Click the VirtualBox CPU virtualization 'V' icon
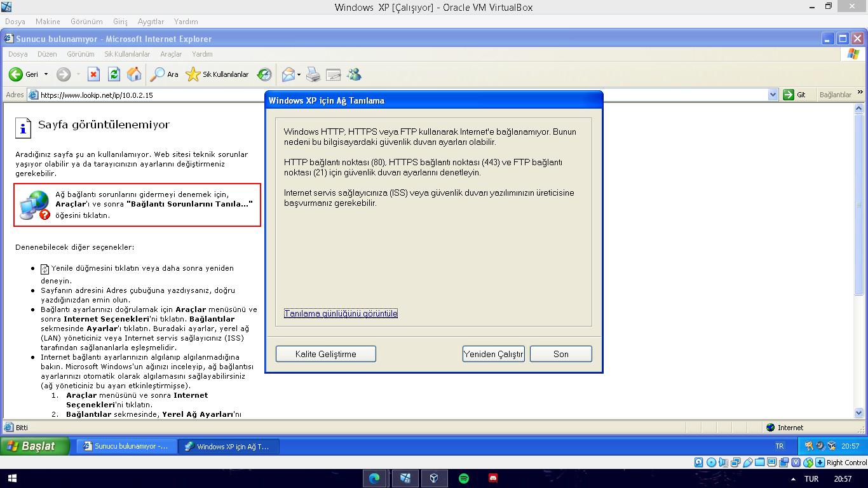The image size is (868, 488). tap(796, 463)
